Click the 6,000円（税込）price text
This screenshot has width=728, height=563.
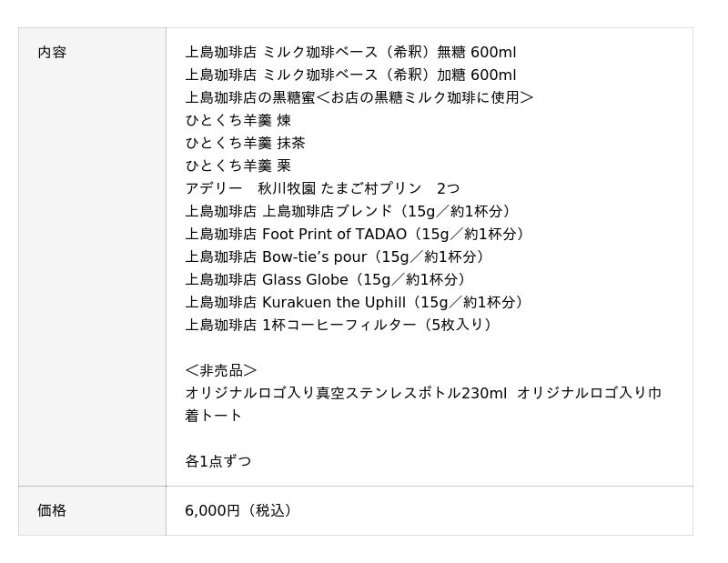coord(240,511)
